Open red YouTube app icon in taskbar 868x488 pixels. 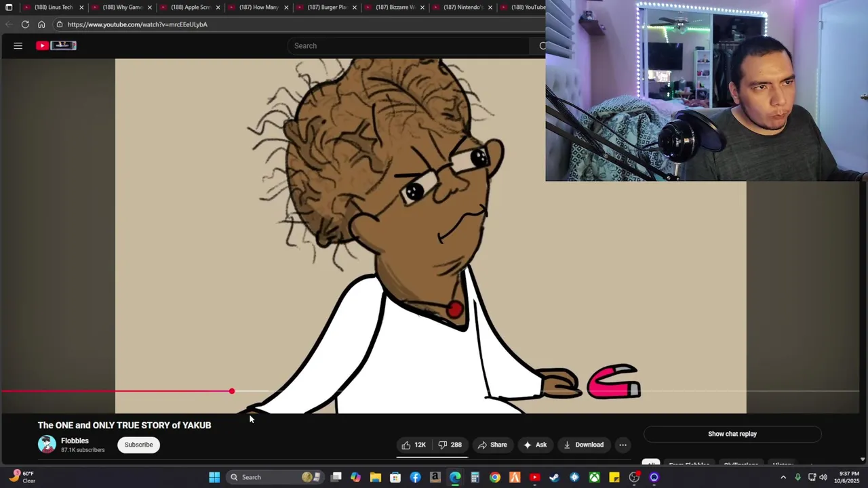click(x=534, y=477)
